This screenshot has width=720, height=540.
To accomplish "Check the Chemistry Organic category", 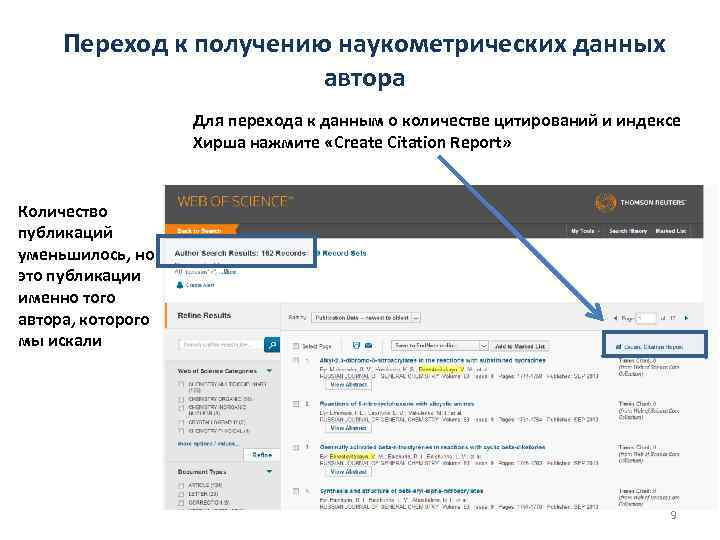I will [x=181, y=399].
